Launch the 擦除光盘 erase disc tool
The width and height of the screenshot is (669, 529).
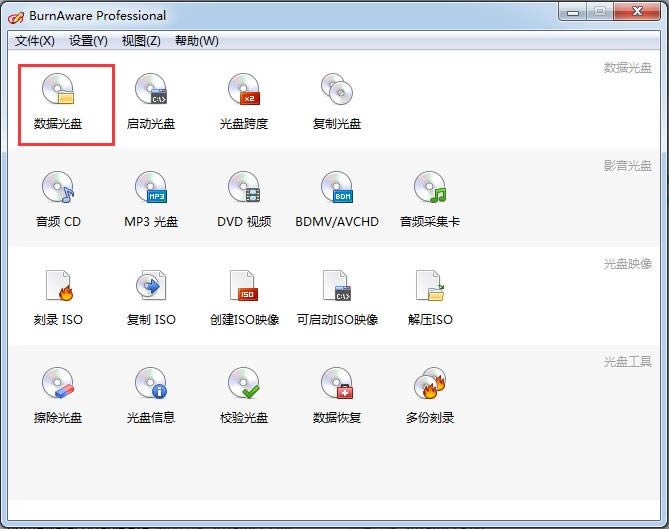click(x=58, y=396)
